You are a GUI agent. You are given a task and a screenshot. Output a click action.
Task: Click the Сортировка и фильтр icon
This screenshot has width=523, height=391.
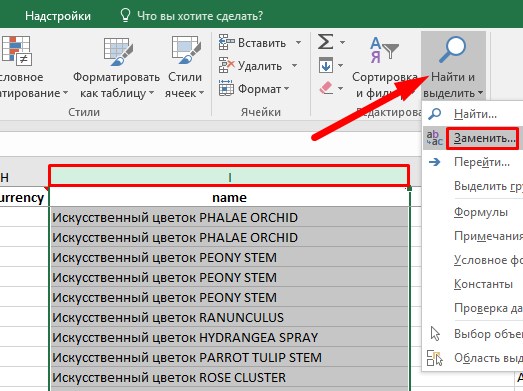click(x=384, y=51)
